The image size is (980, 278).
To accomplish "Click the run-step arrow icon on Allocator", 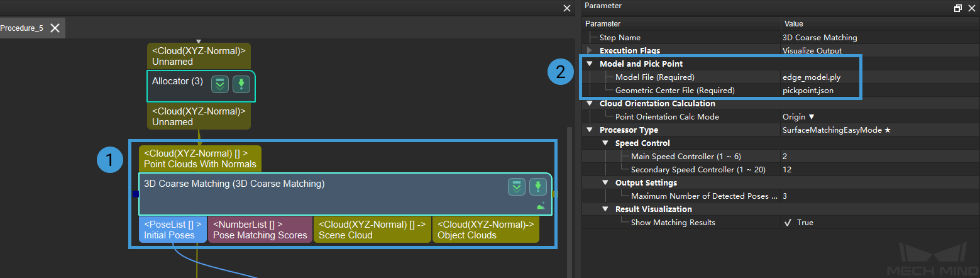I will (241, 84).
